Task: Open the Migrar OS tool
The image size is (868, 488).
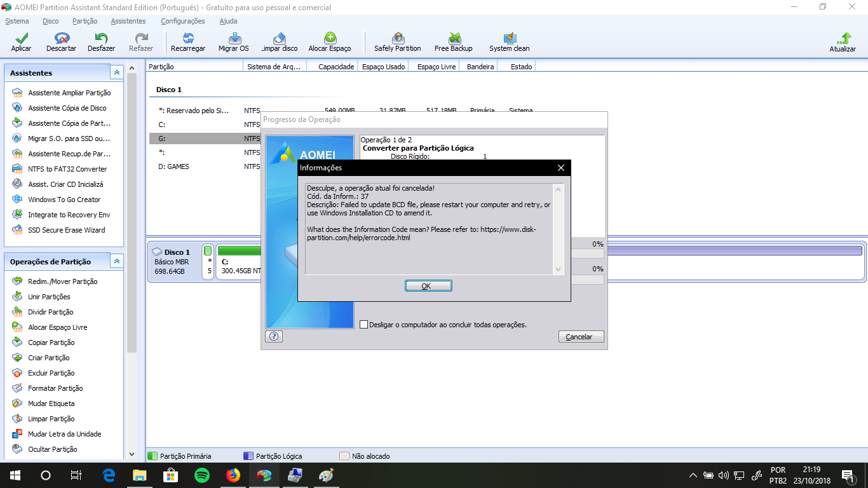Action: pyautogui.click(x=234, y=43)
